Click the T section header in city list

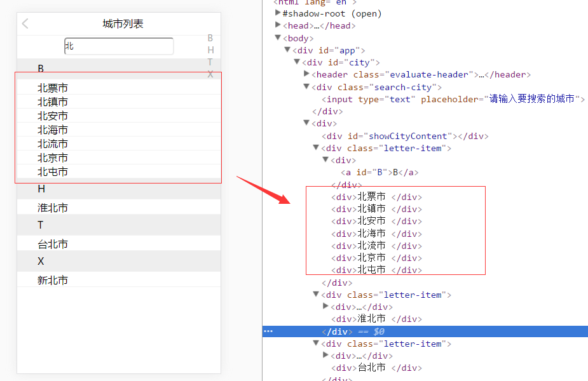(x=119, y=225)
